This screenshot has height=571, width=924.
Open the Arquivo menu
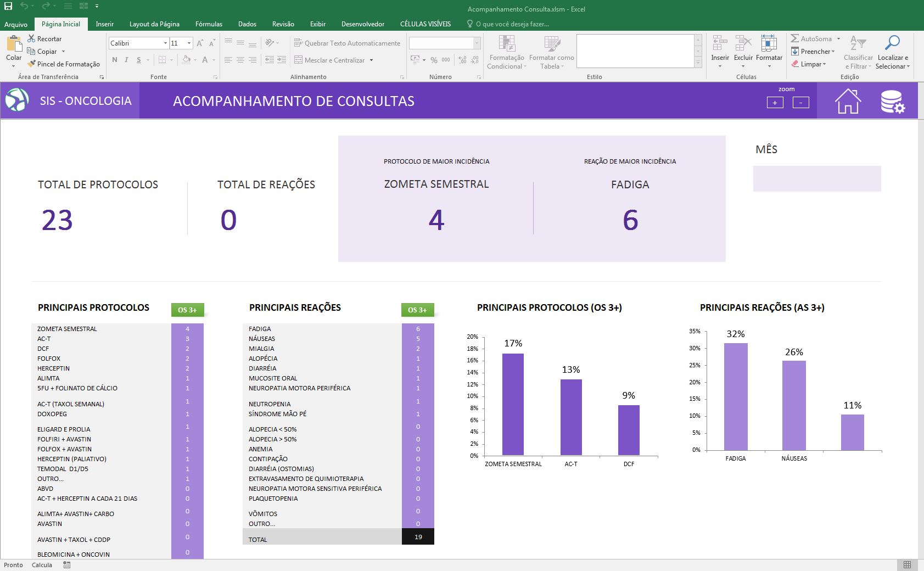click(x=16, y=24)
